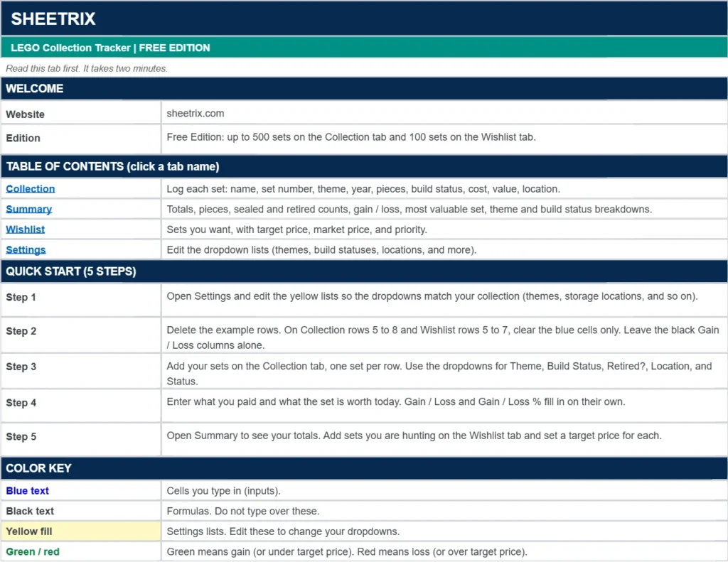The image size is (728, 562).
Task: Select the 'Enter what you paid' instruction cell
Action: pos(444,406)
